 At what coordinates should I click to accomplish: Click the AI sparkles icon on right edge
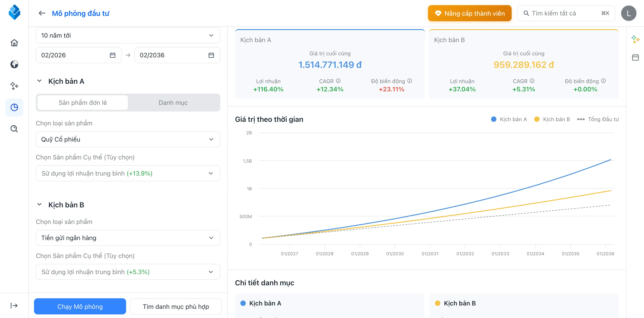[636, 39]
